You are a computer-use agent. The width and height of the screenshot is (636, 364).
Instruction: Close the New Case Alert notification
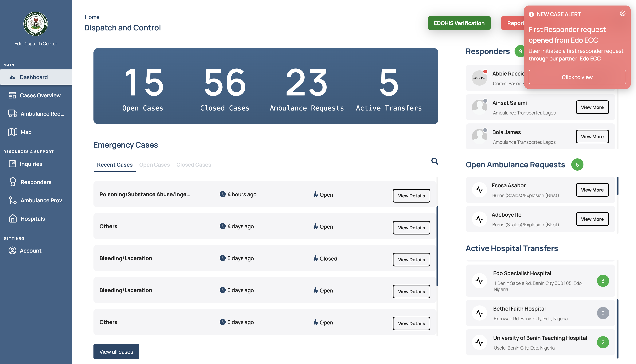tap(622, 14)
